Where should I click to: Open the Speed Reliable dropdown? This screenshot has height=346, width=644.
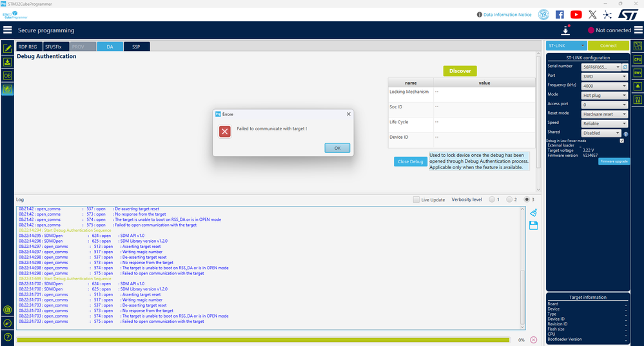tap(604, 124)
